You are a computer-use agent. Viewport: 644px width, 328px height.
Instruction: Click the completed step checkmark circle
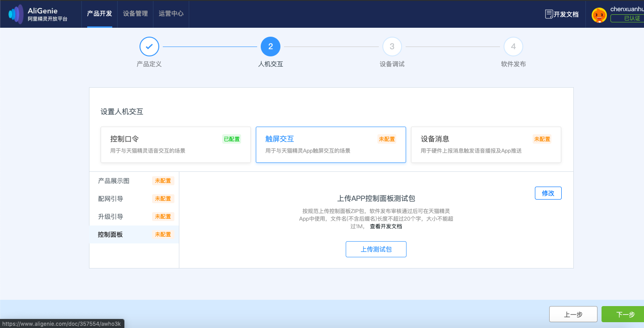tap(149, 47)
